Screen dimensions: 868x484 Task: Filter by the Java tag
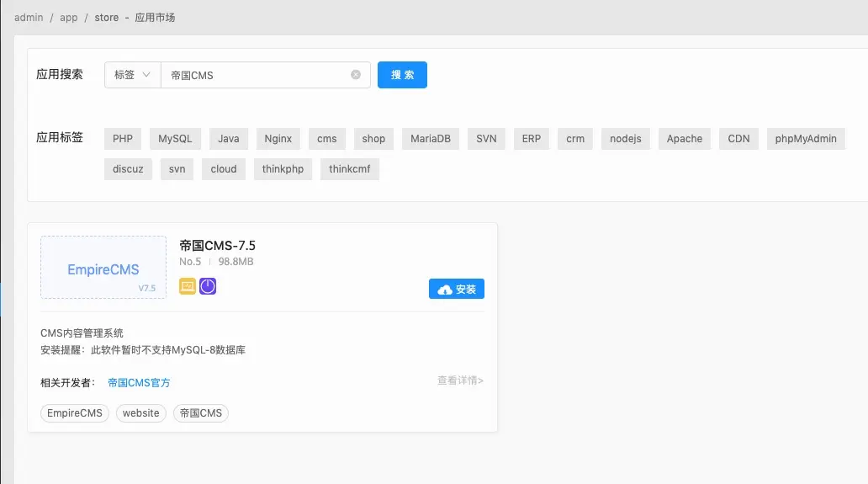229,138
